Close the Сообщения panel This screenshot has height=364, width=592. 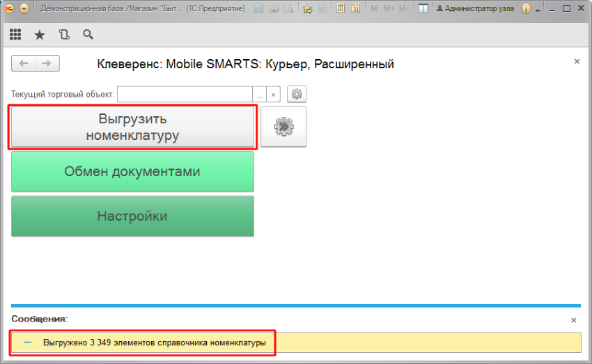573,320
